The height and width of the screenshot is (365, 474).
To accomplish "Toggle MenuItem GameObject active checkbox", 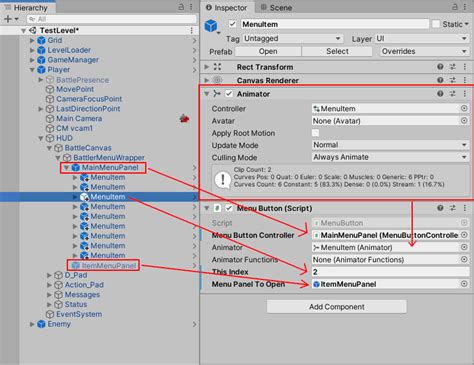I will (232, 24).
